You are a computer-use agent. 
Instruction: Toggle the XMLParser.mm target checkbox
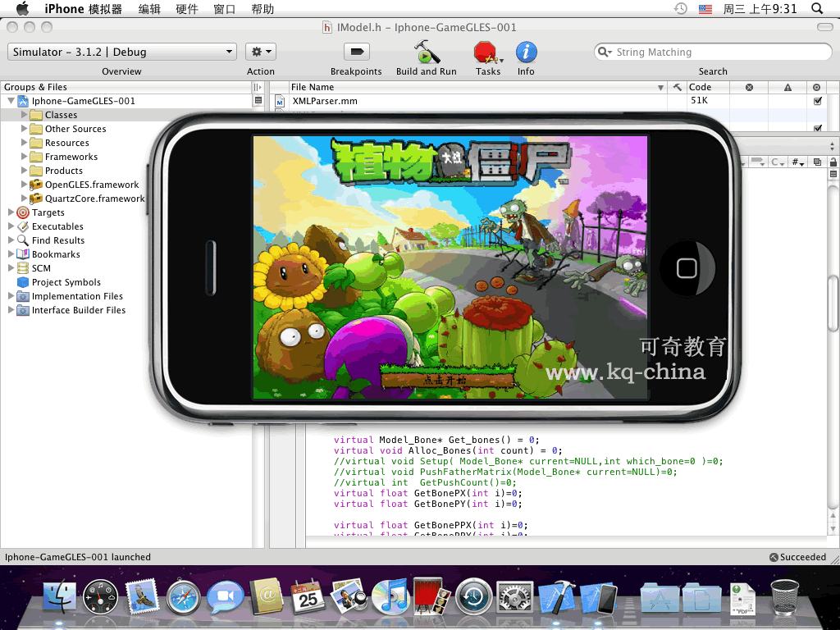point(817,101)
